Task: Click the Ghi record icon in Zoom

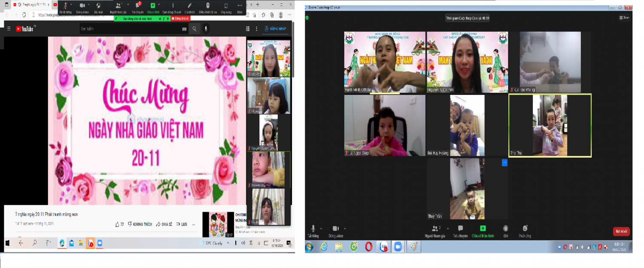Action: [506, 228]
